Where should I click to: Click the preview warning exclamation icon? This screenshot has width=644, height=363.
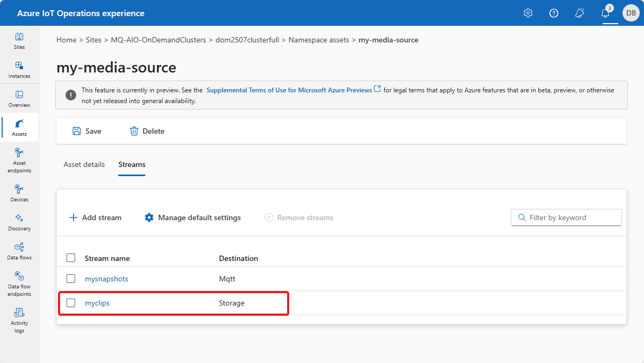71,95
